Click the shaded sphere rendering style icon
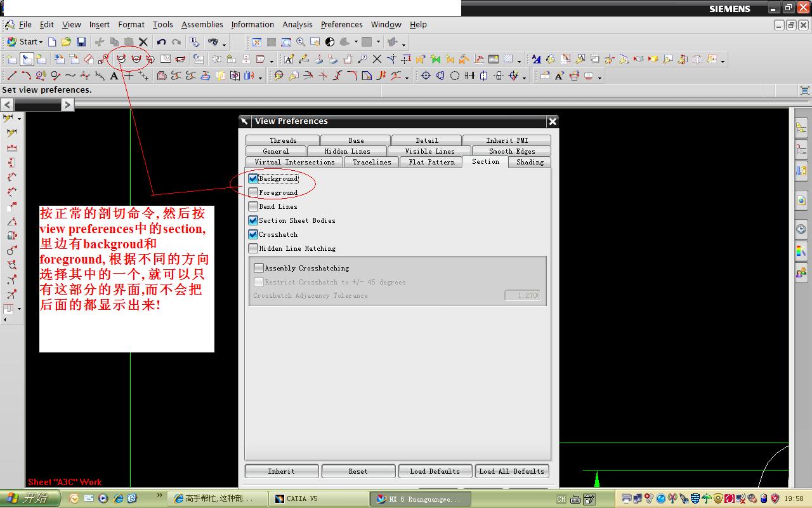 tap(330, 42)
